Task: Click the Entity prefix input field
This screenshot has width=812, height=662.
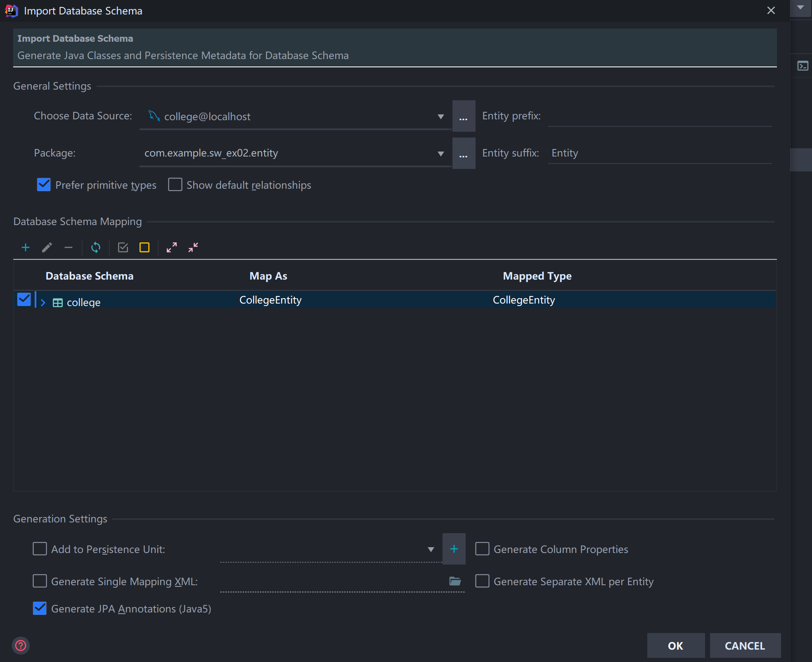Action: coord(660,116)
